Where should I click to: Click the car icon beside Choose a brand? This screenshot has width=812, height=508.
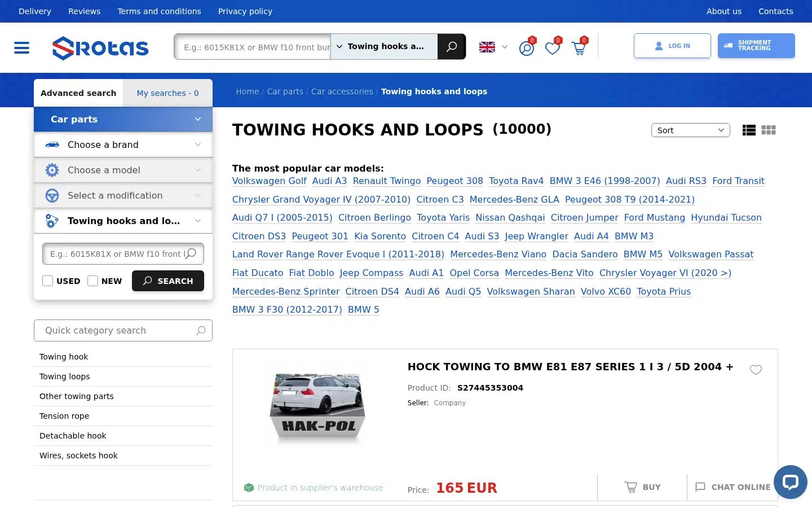tap(52, 145)
